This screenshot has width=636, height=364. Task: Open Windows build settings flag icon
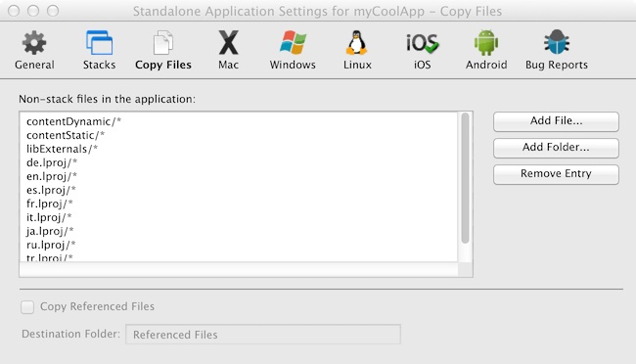point(293,43)
